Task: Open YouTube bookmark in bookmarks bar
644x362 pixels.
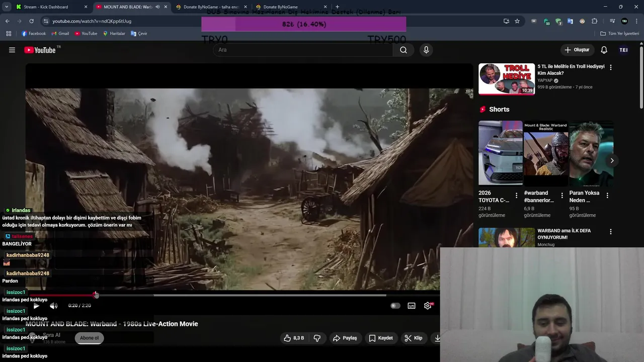Action: (x=86, y=33)
